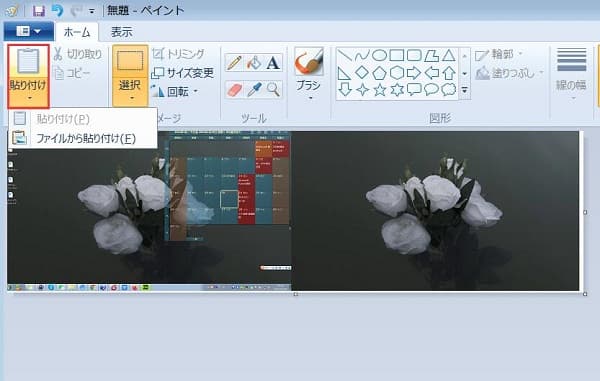This screenshot has height=381, width=600.
Task: Click the desktop screenshot in canvas
Action: pos(149,211)
